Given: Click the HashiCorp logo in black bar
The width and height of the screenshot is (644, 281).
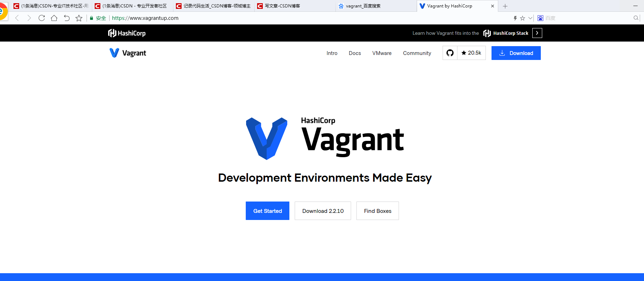Looking at the screenshot, I should coord(127,33).
